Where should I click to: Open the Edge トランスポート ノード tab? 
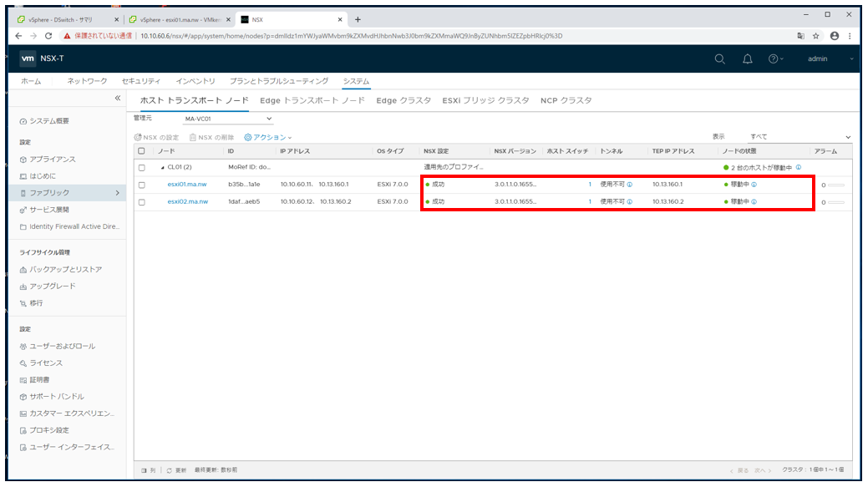point(312,101)
